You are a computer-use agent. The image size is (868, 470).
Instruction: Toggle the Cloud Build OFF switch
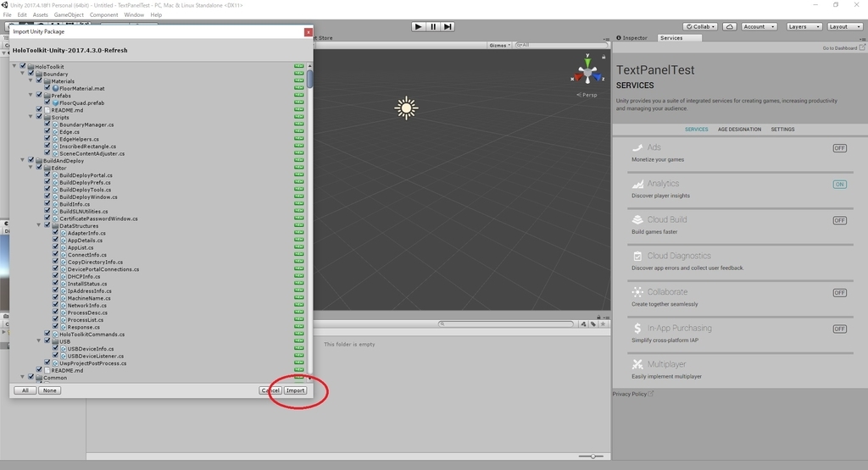coord(840,220)
